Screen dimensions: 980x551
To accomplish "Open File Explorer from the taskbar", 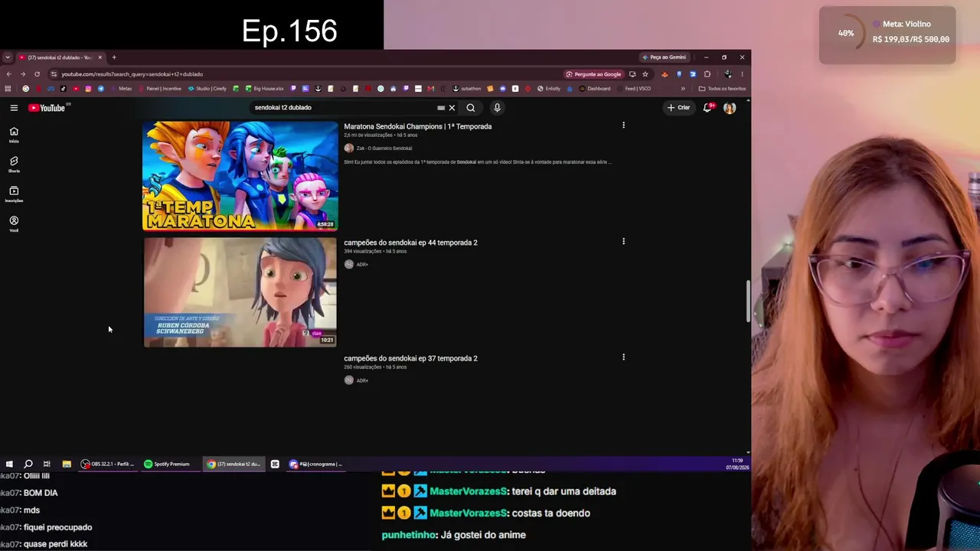I will [67, 464].
